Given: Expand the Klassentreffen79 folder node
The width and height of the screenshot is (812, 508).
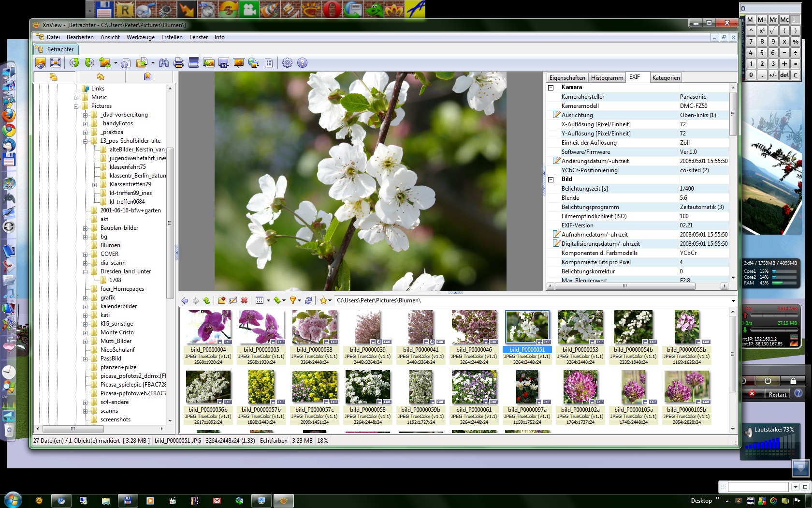Looking at the screenshot, I should coord(94,184).
